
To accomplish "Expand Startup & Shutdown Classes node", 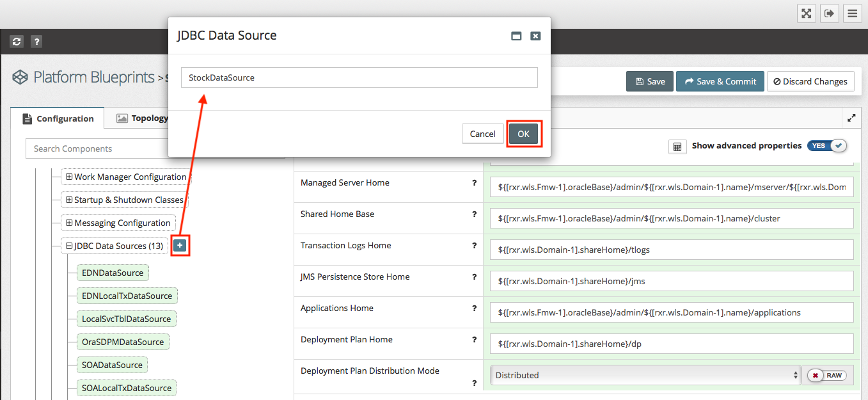I will pos(69,200).
